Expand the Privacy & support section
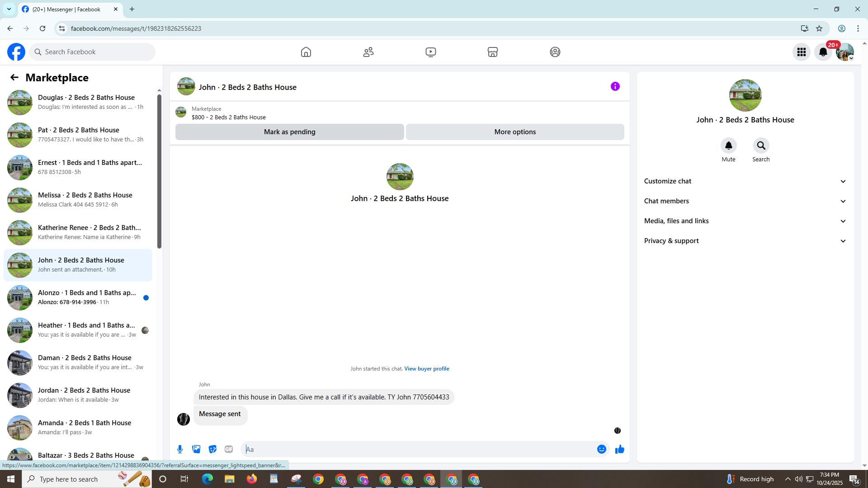 coord(745,241)
